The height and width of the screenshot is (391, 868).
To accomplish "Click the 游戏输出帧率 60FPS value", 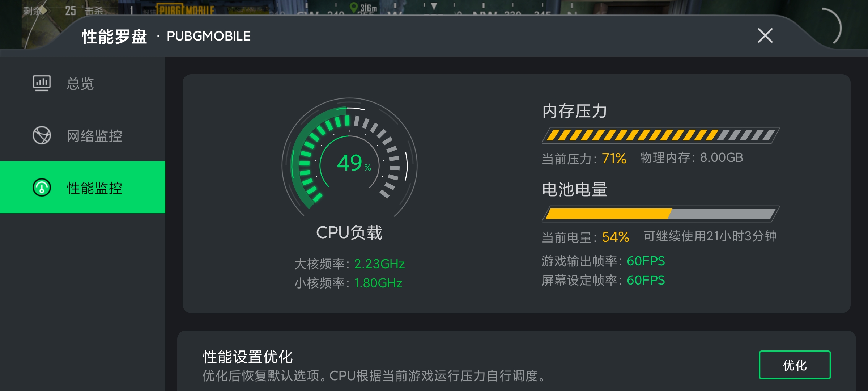I will click(x=646, y=261).
